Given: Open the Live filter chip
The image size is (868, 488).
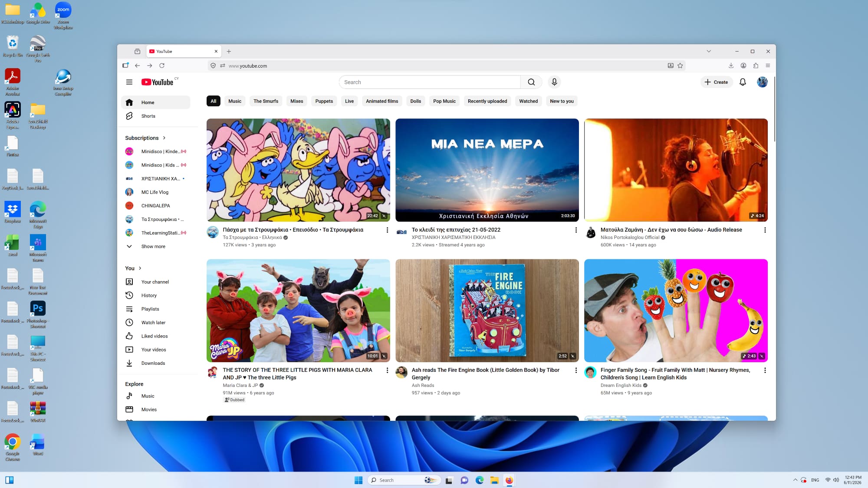Looking at the screenshot, I should [x=349, y=101].
